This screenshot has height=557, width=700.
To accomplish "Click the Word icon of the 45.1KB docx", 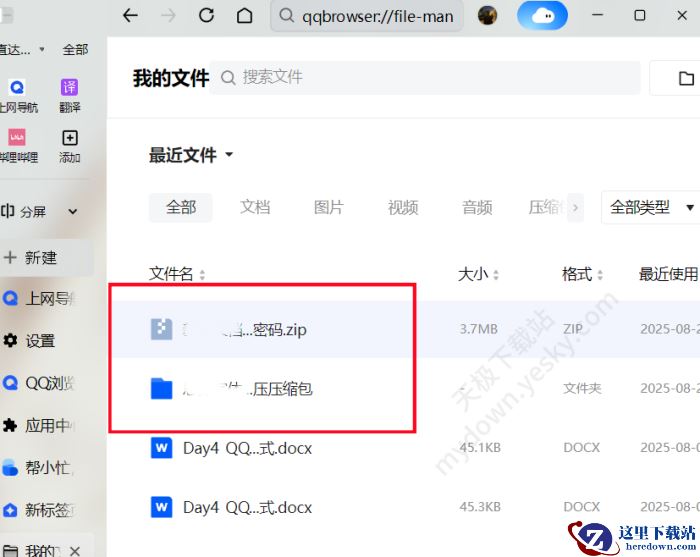I will (161, 448).
